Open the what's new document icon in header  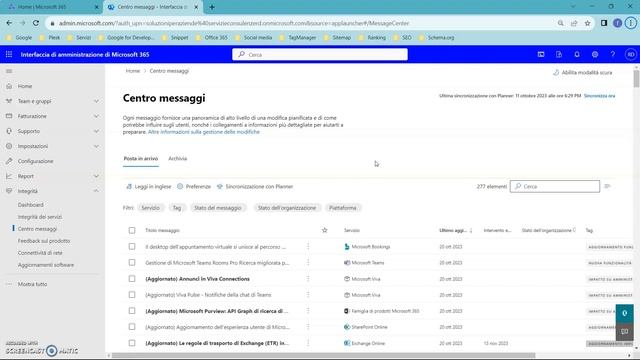[x=559, y=54]
